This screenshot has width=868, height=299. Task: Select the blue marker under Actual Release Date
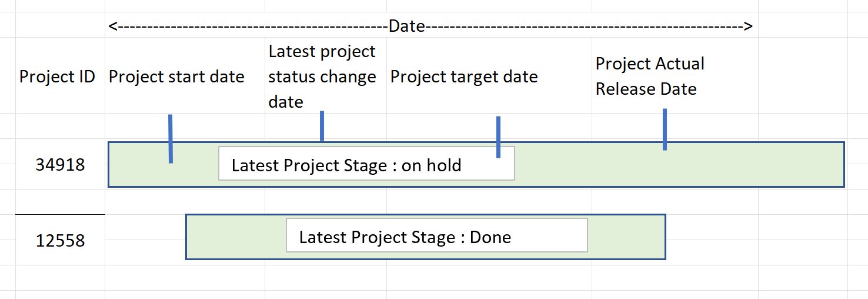[665, 129]
